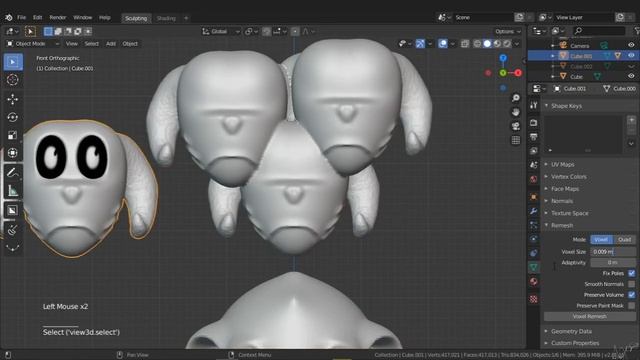Switch to Wireframe shading mode
The image size is (640, 360).
[x=477, y=44]
